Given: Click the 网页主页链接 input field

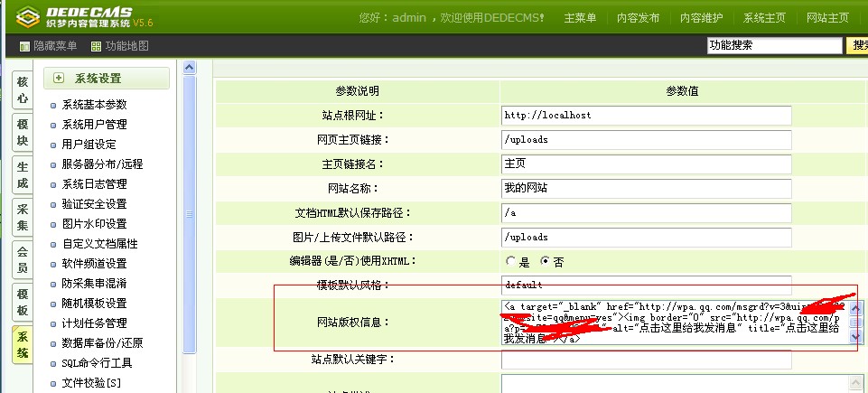Looking at the screenshot, I should (x=646, y=139).
